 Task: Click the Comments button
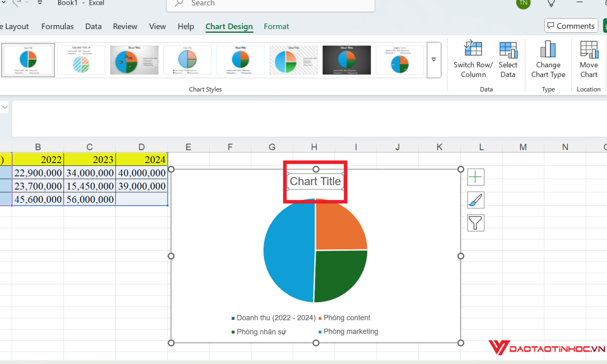571,26
